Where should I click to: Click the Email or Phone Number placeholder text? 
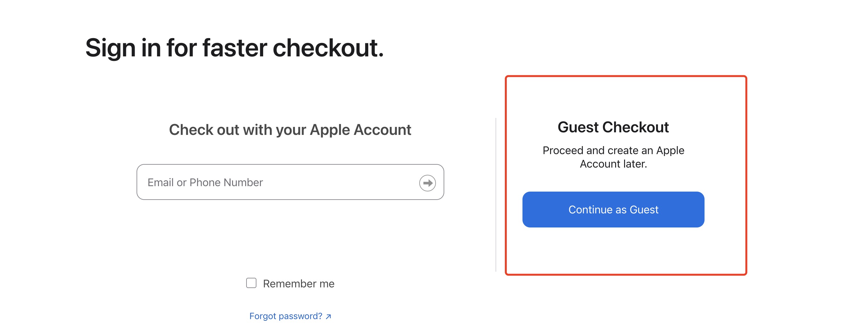205,182
